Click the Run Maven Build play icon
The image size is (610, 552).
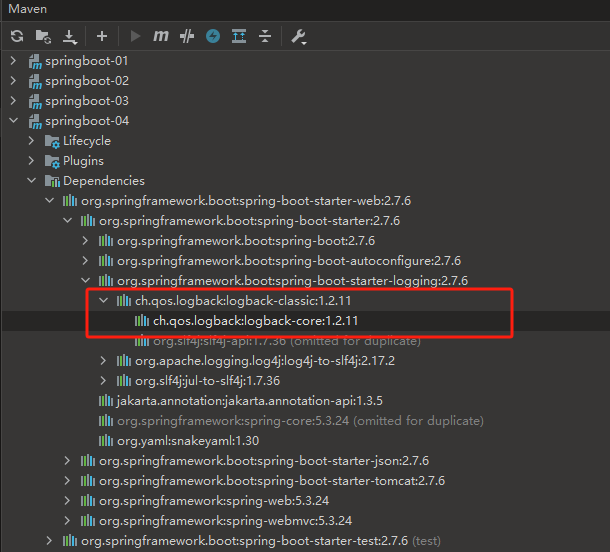point(135,36)
